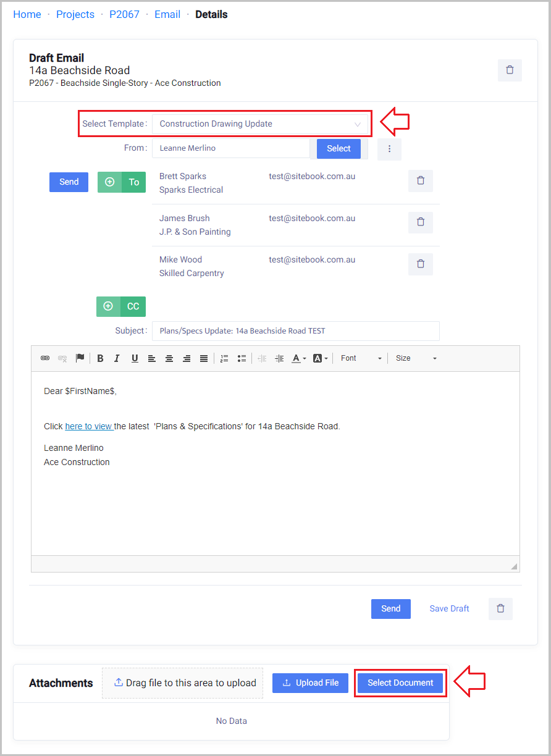Viewport: 551px width, 756px height.
Task: Insert a numbered list in the editor
Action: (x=224, y=358)
